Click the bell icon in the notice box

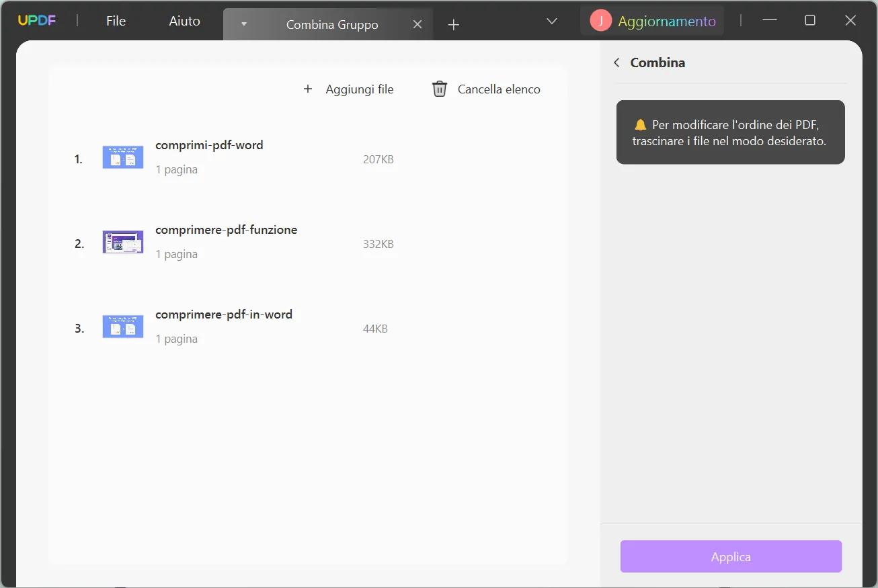tap(639, 124)
